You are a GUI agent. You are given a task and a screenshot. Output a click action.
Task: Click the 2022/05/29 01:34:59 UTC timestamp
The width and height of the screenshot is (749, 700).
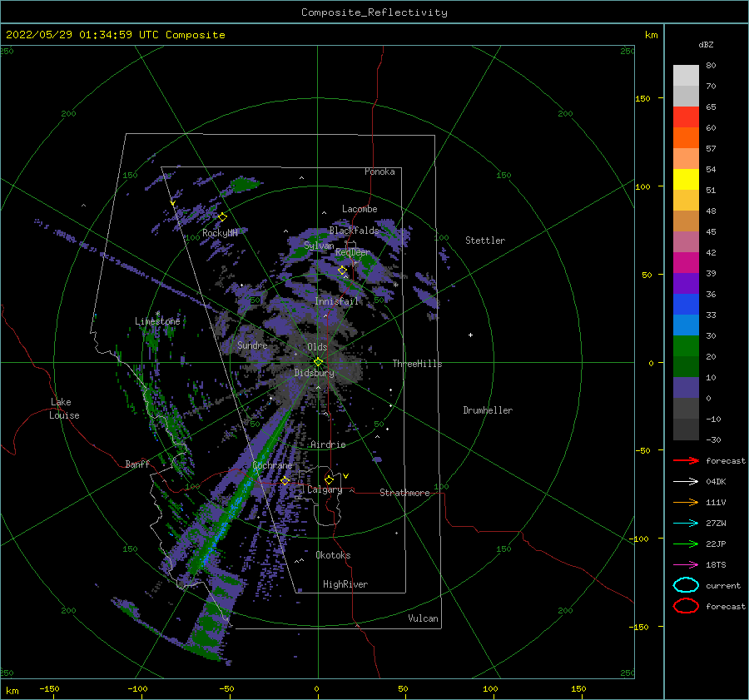click(x=82, y=35)
